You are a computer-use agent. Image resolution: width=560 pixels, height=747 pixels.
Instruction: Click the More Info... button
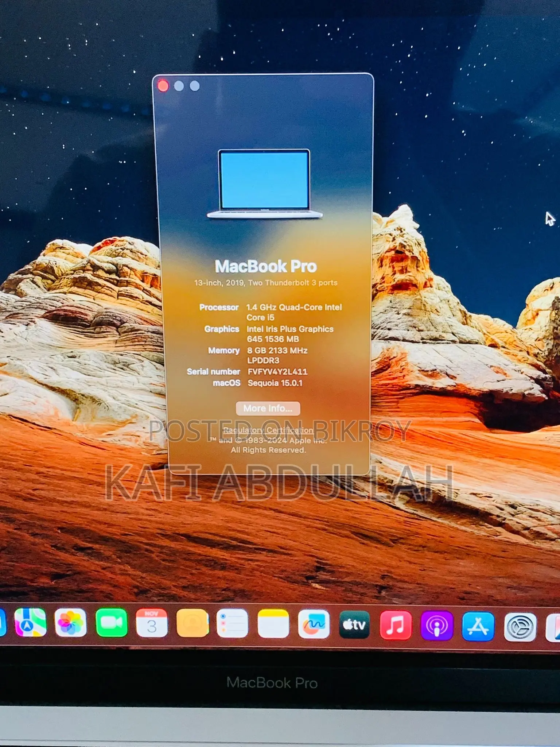point(268,408)
